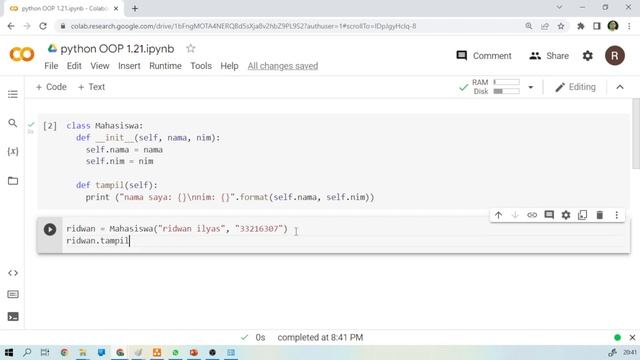Click the Colab CO logo

(22, 54)
